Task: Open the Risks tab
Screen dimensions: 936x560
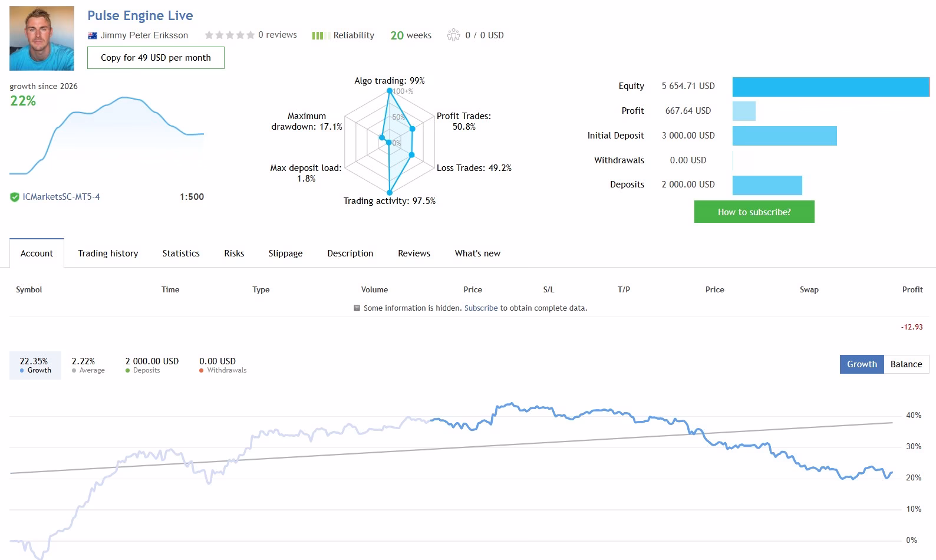Action: tap(234, 253)
